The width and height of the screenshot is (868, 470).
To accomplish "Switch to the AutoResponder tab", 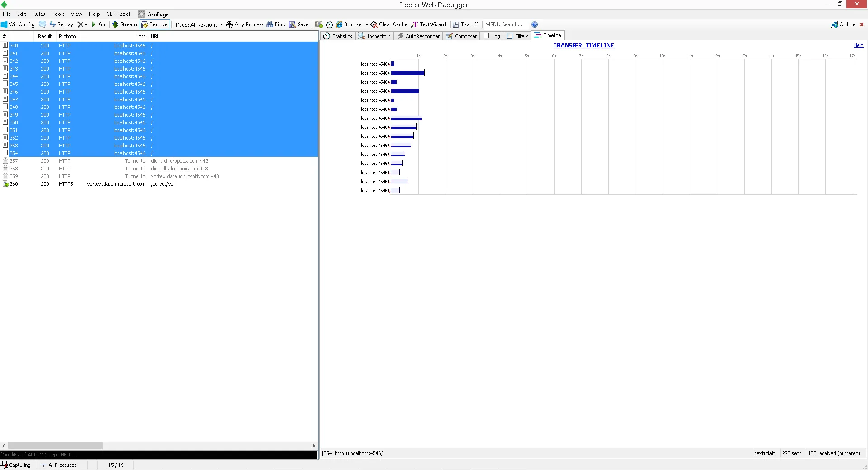I will click(418, 36).
